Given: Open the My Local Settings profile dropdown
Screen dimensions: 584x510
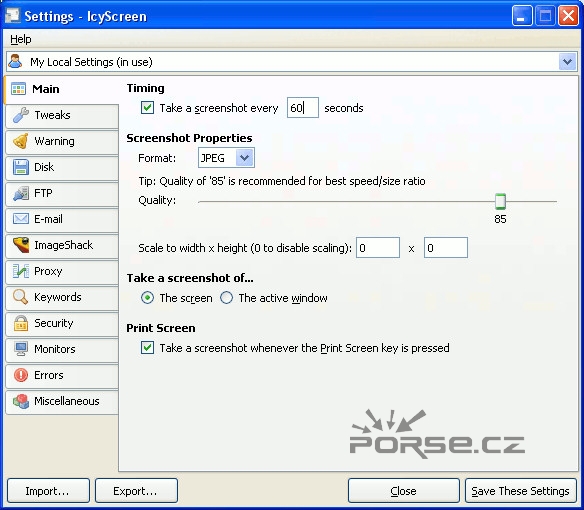Looking at the screenshot, I should click(x=567, y=62).
